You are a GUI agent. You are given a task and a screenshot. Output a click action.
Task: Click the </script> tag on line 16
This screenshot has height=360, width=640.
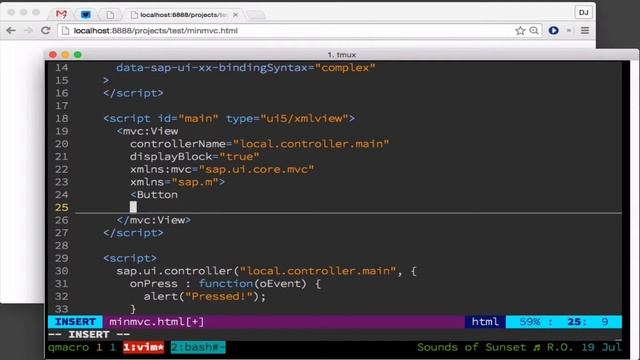point(133,93)
